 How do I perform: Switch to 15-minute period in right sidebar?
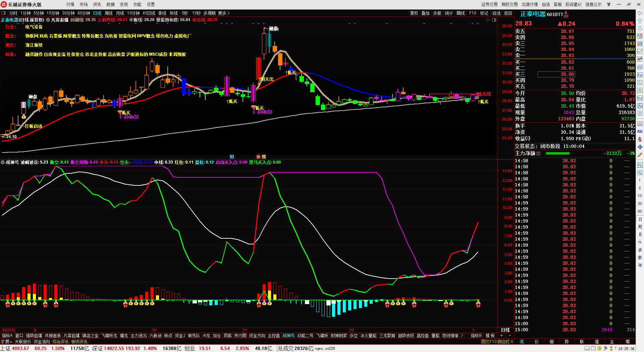pyautogui.click(x=640, y=196)
